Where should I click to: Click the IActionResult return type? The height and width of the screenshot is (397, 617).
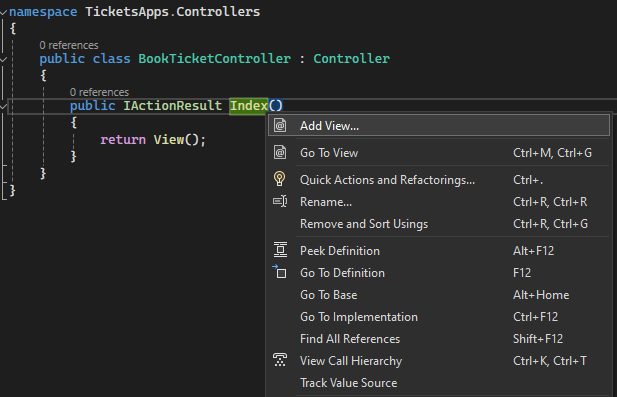click(173, 105)
